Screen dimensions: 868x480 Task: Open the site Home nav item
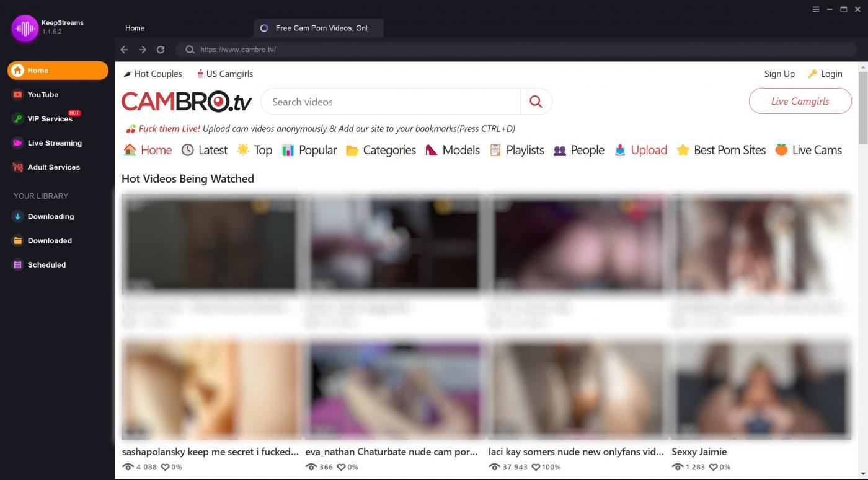click(x=148, y=150)
